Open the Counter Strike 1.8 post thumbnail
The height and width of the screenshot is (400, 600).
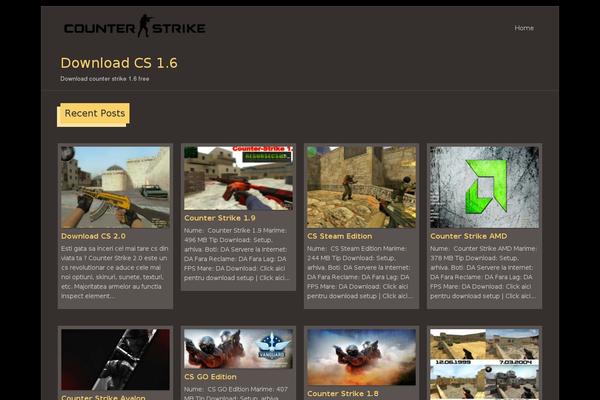[361, 357]
